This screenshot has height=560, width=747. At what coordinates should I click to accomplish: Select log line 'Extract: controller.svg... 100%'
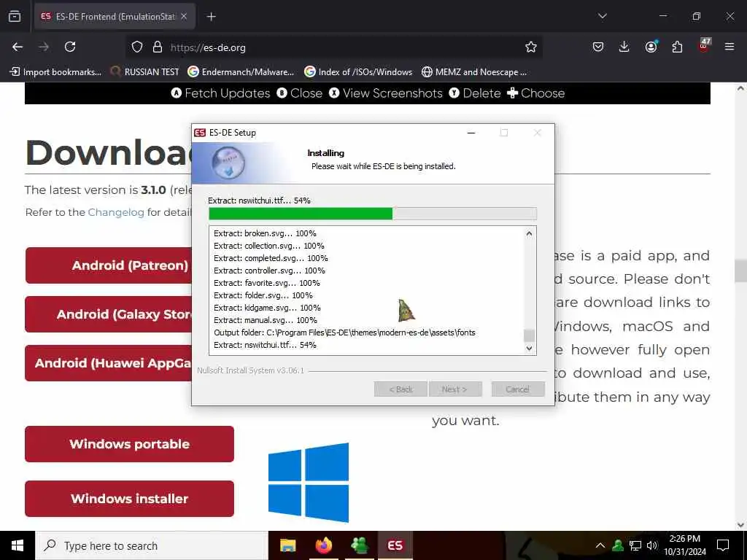tap(269, 271)
